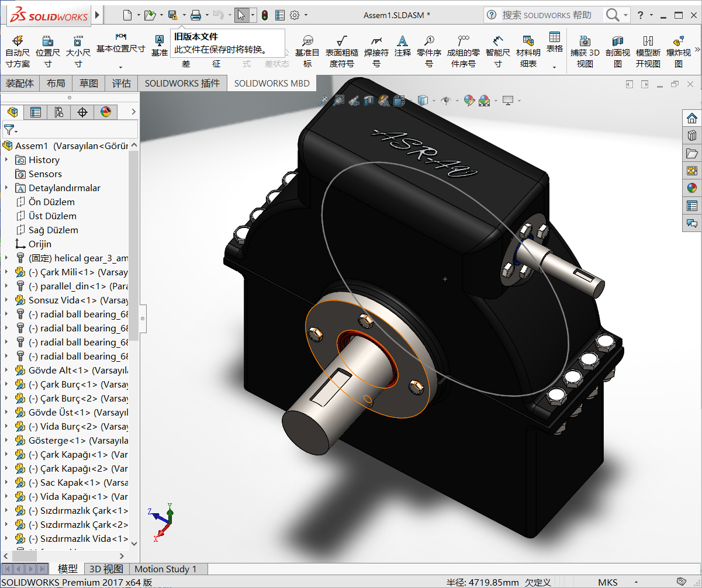Expand the History tree node
The height and width of the screenshot is (588, 702).
pos(6,160)
